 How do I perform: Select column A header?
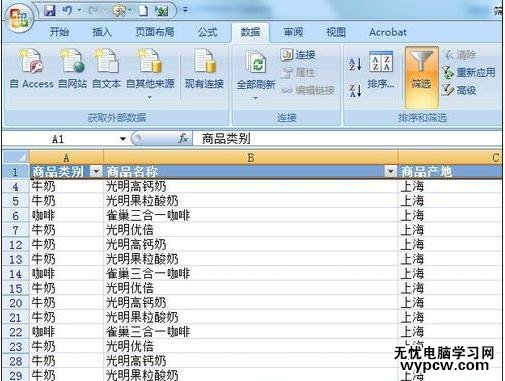tap(66, 158)
